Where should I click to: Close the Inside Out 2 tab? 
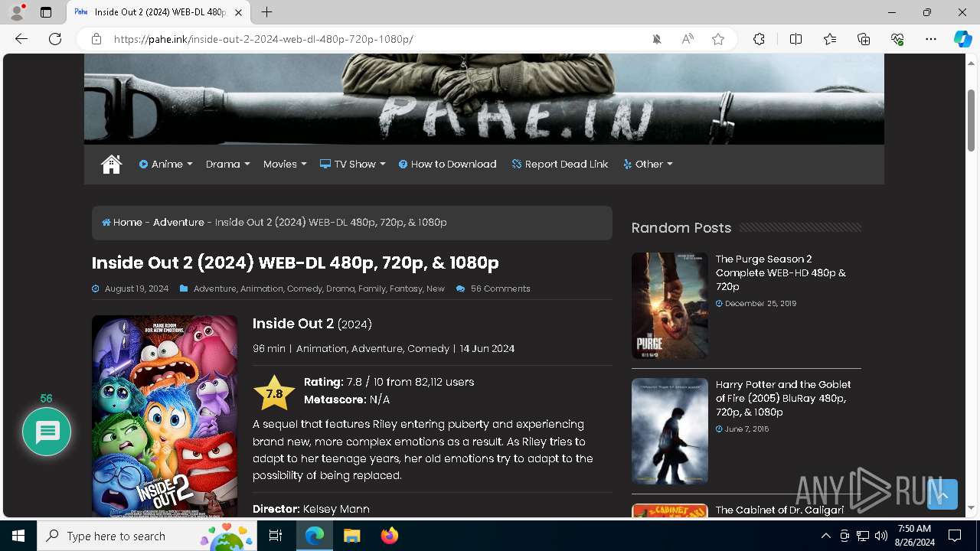238,12
